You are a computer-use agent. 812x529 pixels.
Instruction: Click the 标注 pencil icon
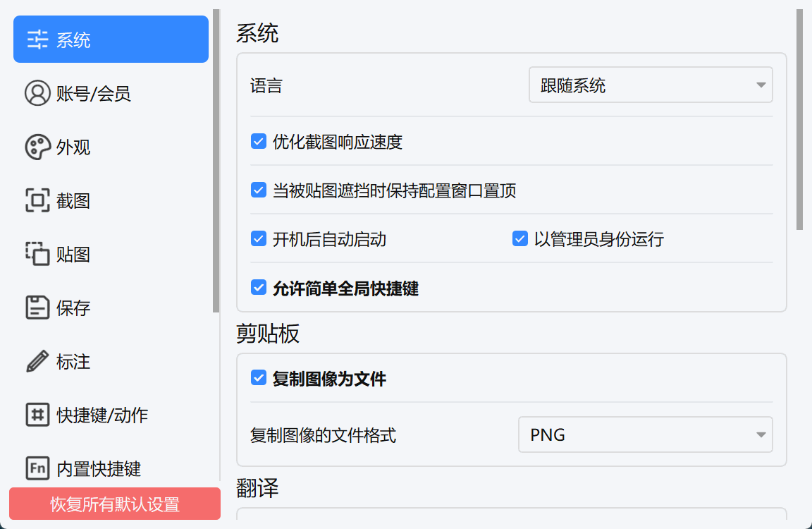coord(37,362)
